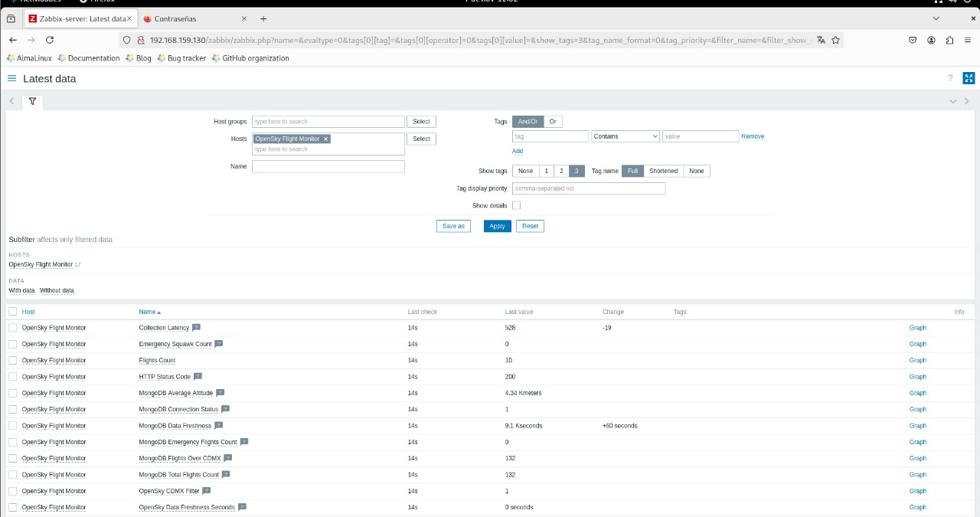Check the MongoDB Data Freshness row checkbox
This screenshot has height=517, width=980.
pos(12,426)
